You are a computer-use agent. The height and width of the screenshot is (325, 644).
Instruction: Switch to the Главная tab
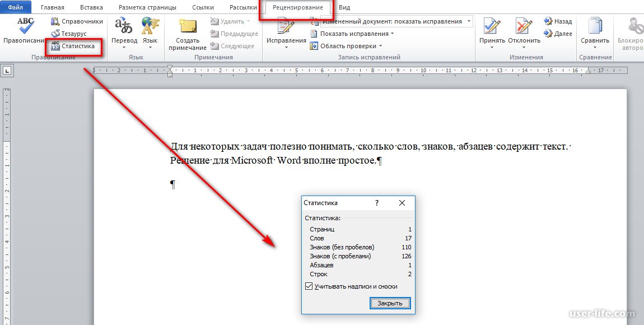[53, 7]
